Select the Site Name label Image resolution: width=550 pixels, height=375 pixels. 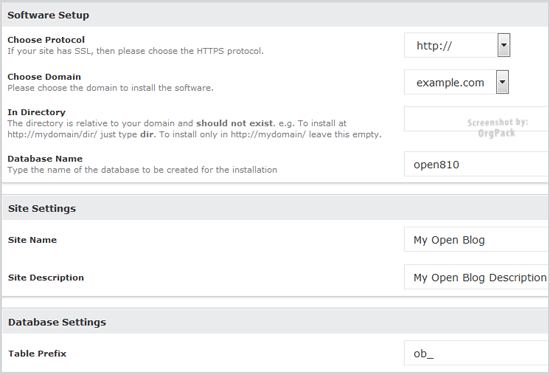pyautogui.click(x=32, y=240)
